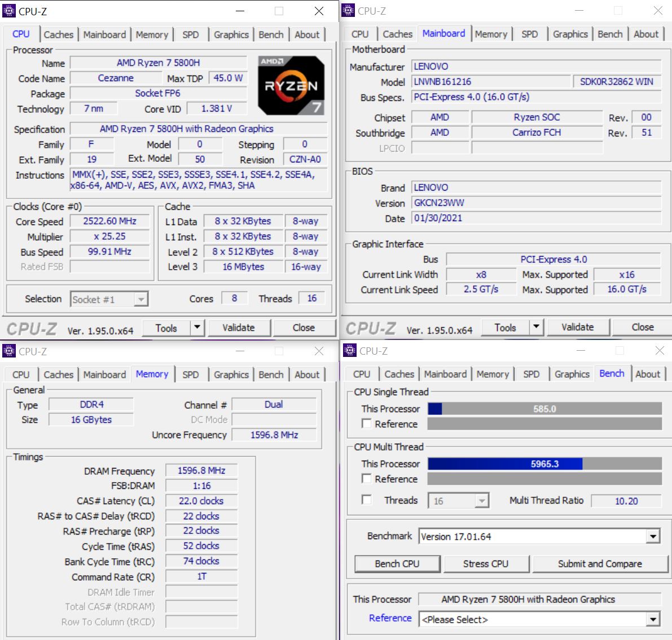Open the Benchmark version dropdown
Viewport: 672px width, 640px height.
(653, 536)
